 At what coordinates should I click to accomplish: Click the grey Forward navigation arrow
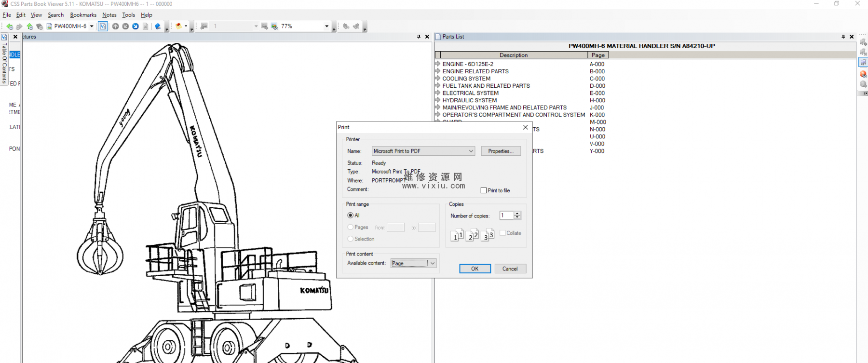tap(19, 27)
